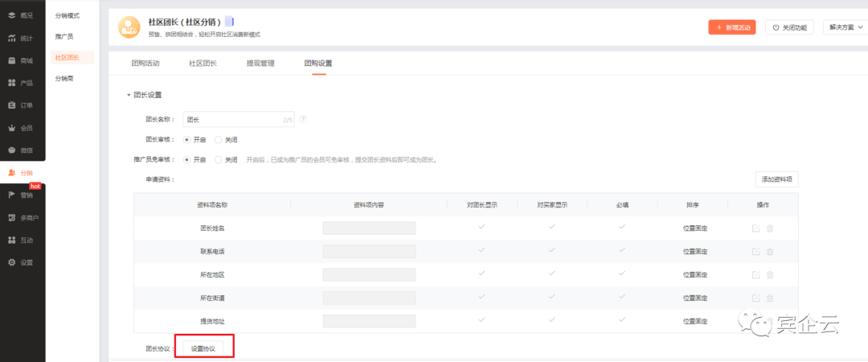Viewport: 868px width, 362px height.
Task: Click the red hot badge on 营销
Action: pos(35,187)
